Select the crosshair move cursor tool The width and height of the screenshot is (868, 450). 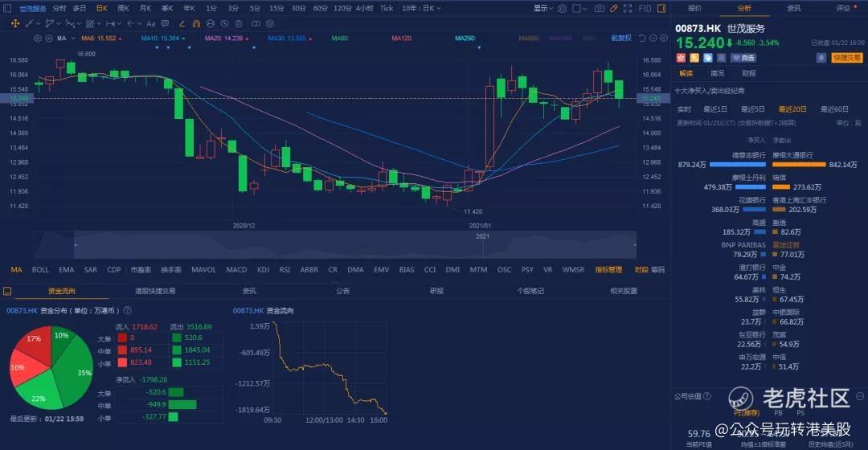pos(15,24)
